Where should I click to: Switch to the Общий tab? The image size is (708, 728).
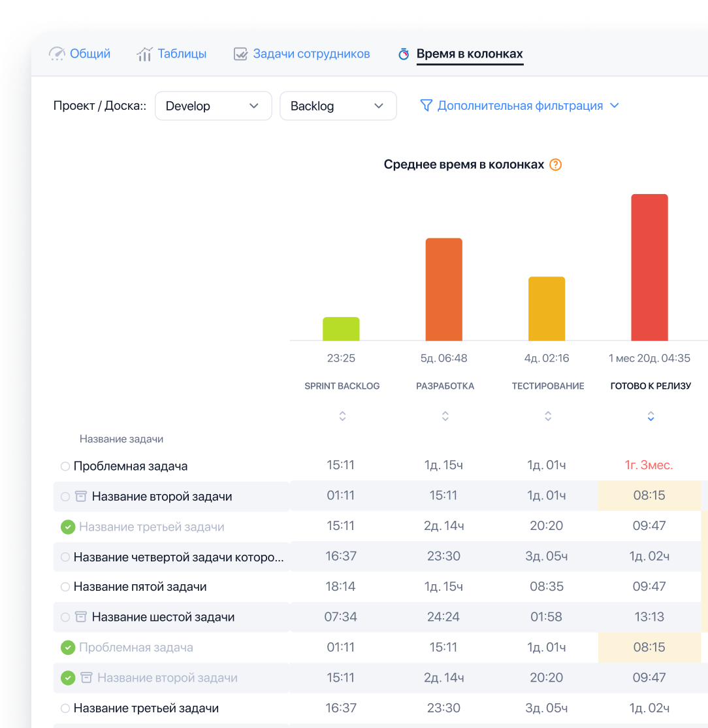[x=80, y=54]
